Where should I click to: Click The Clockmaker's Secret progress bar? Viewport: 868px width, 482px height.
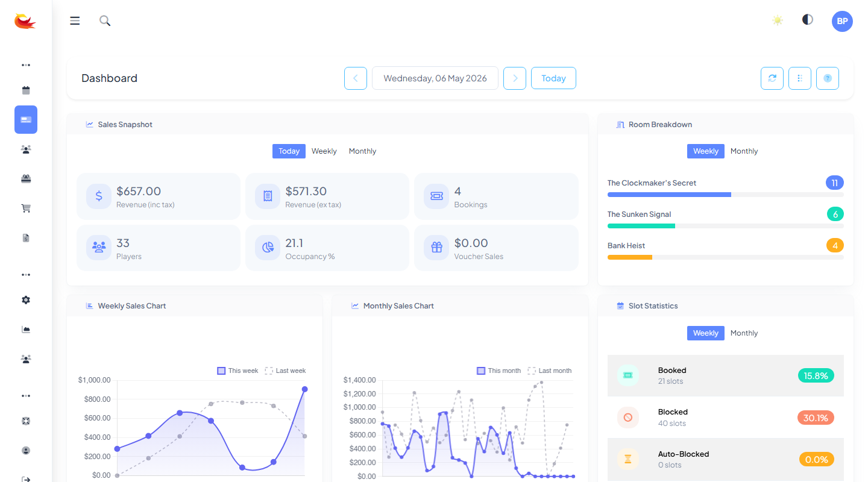point(726,195)
